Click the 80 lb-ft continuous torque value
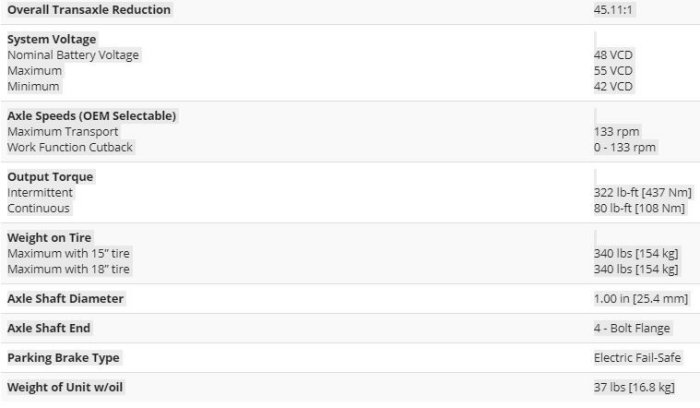 click(x=638, y=208)
